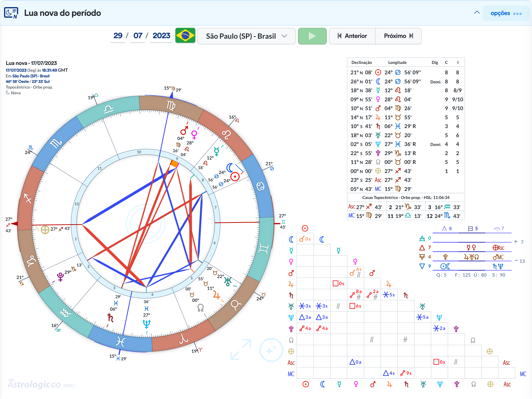Click the São Paulo (SP) - Brasil link
The height and width of the screenshot is (399, 532).
click(31, 76)
